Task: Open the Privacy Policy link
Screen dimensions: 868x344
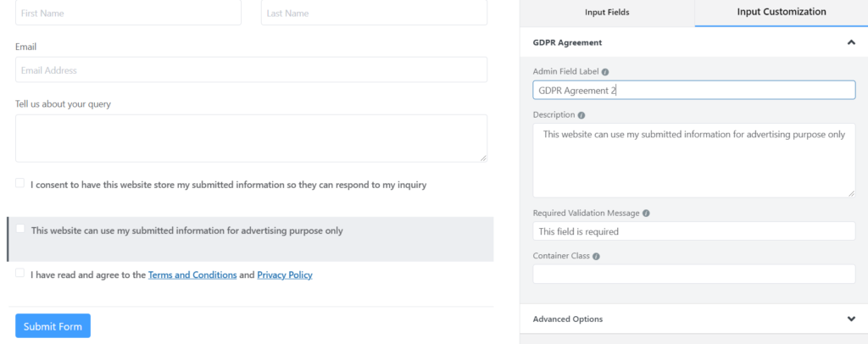Action: pos(285,275)
